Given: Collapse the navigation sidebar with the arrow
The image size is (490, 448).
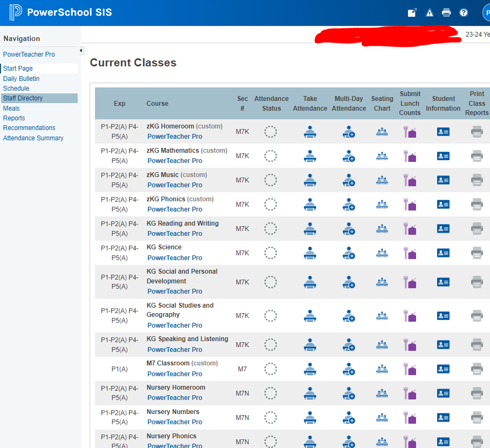Looking at the screenshot, I should coord(80,50).
